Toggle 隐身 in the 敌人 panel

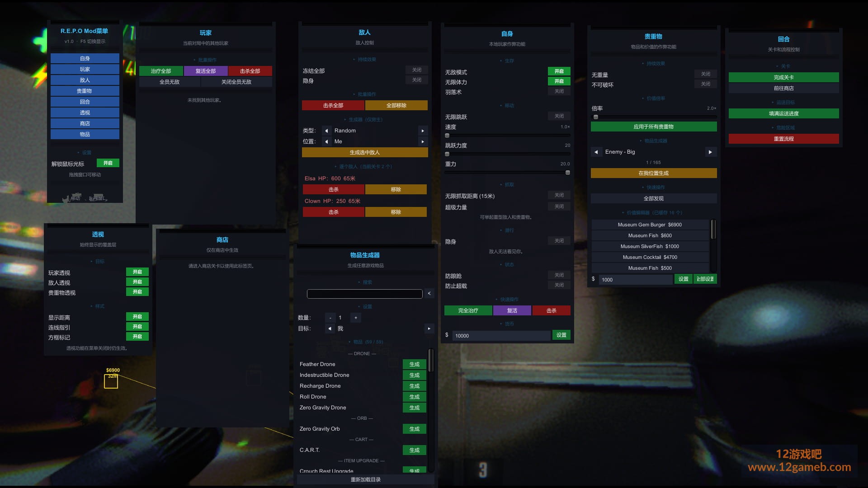pos(417,80)
